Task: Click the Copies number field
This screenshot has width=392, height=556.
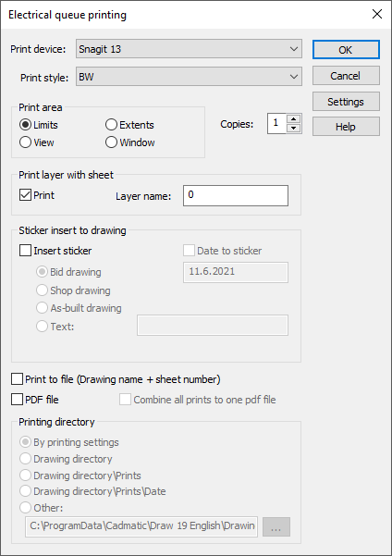Action: [276, 123]
